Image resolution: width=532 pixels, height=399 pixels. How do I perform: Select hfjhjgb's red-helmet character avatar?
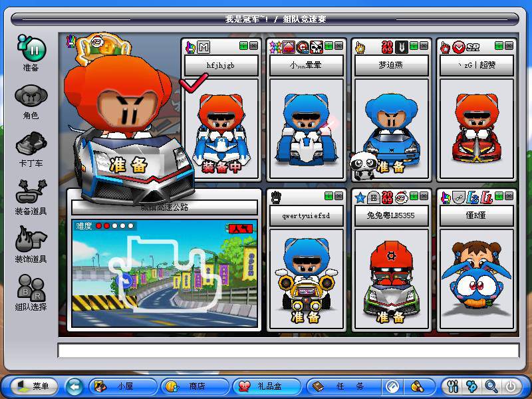(221, 130)
